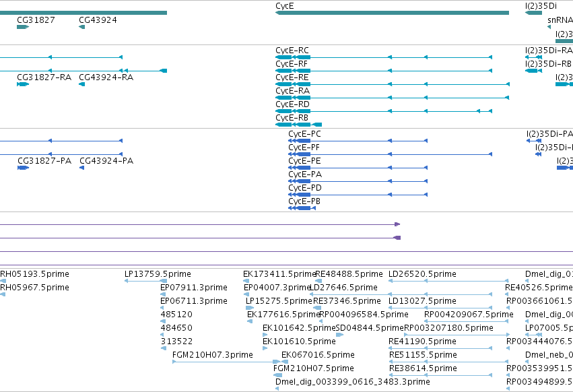Click the LD13027.5prime EST
The height and width of the screenshot is (392, 573).
pos(440,308)
